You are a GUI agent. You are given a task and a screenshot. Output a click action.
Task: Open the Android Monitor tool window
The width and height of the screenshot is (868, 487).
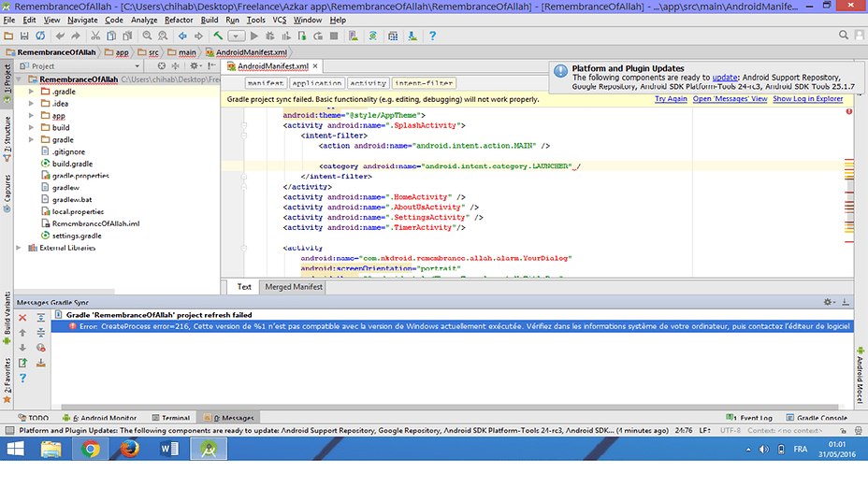[x=100, y=418]
